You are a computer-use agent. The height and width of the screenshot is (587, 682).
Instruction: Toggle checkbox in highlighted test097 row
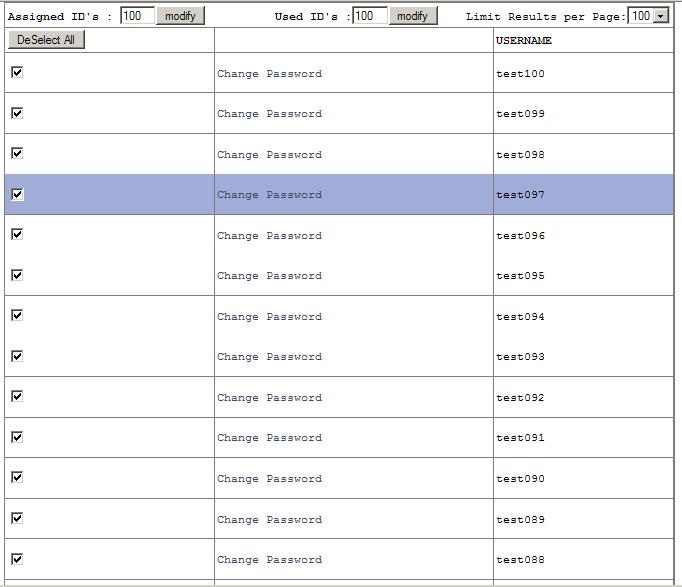click(17, 194)
